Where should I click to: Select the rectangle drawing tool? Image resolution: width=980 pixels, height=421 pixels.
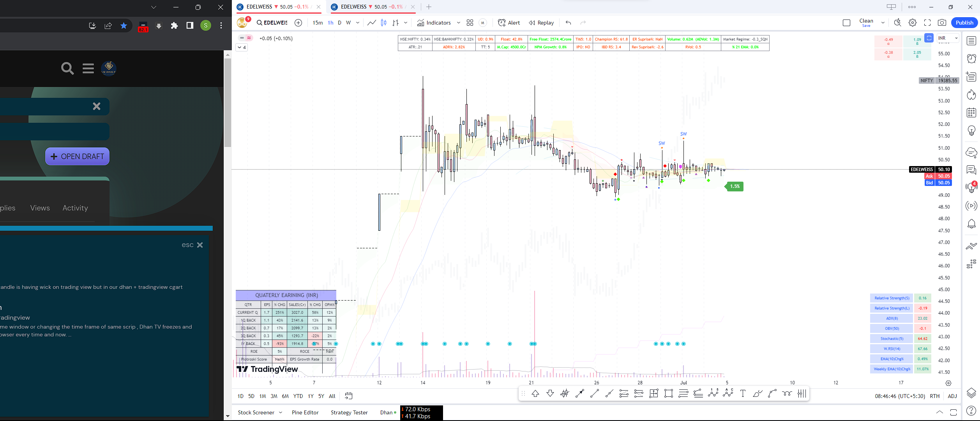[669, 394]
